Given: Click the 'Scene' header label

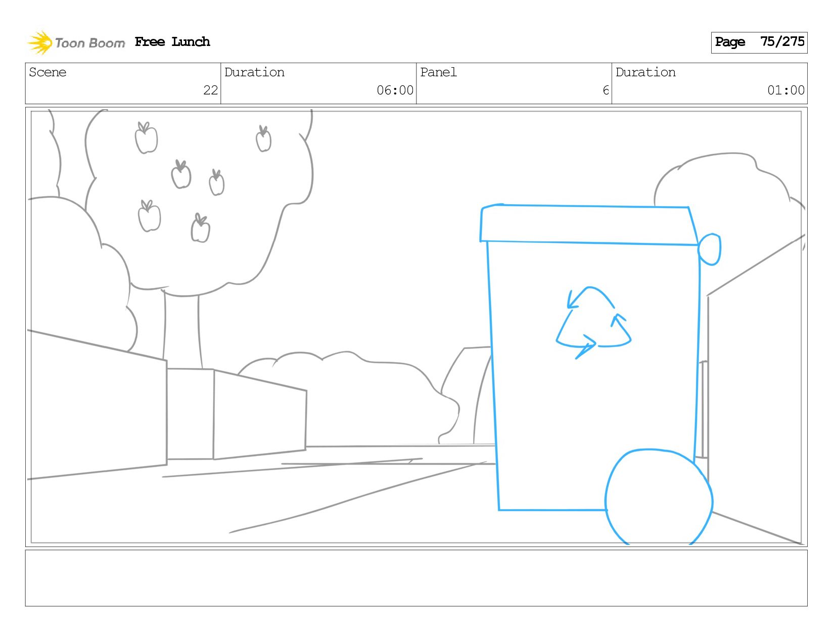Looking at the screenshot, I should pyautogui.click(x=48, y=72).
